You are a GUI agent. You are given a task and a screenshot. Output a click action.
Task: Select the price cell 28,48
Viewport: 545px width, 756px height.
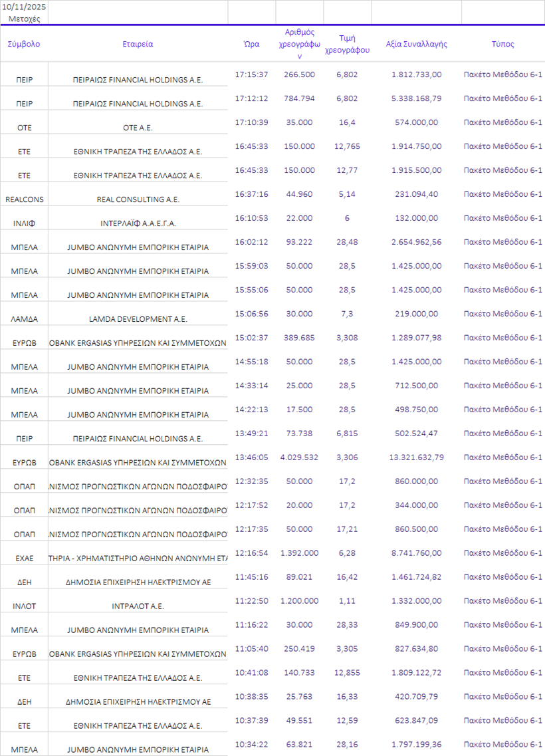(347, 241)
